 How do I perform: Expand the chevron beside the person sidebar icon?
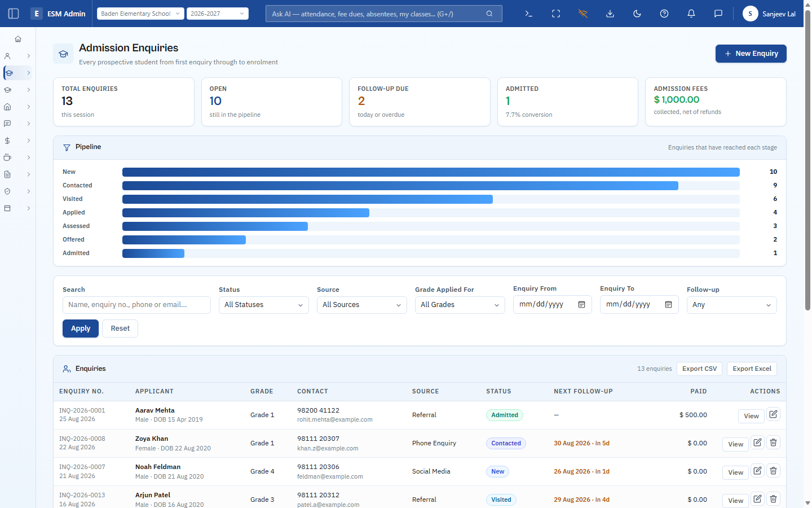[29, 56]
